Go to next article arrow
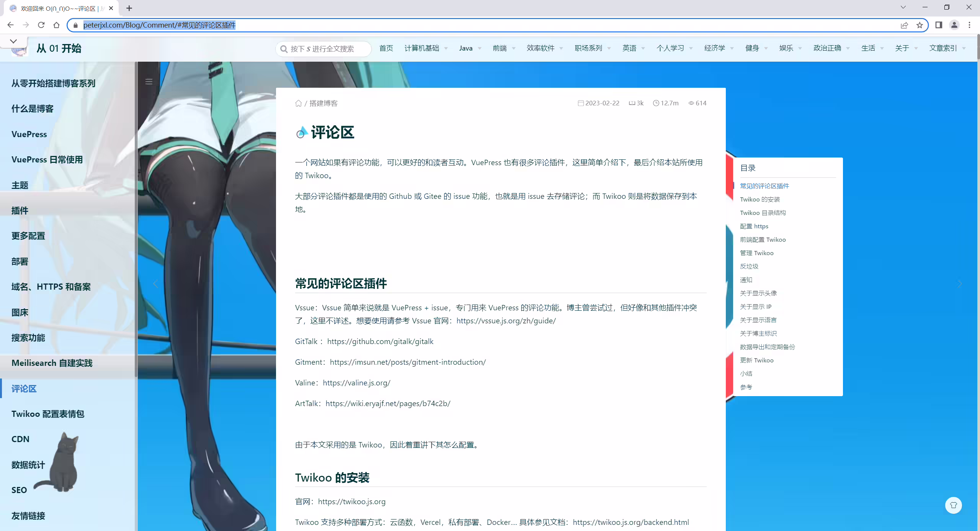This screenshot has width=980, height=531. pyautogui.click(x=959, y=284)
